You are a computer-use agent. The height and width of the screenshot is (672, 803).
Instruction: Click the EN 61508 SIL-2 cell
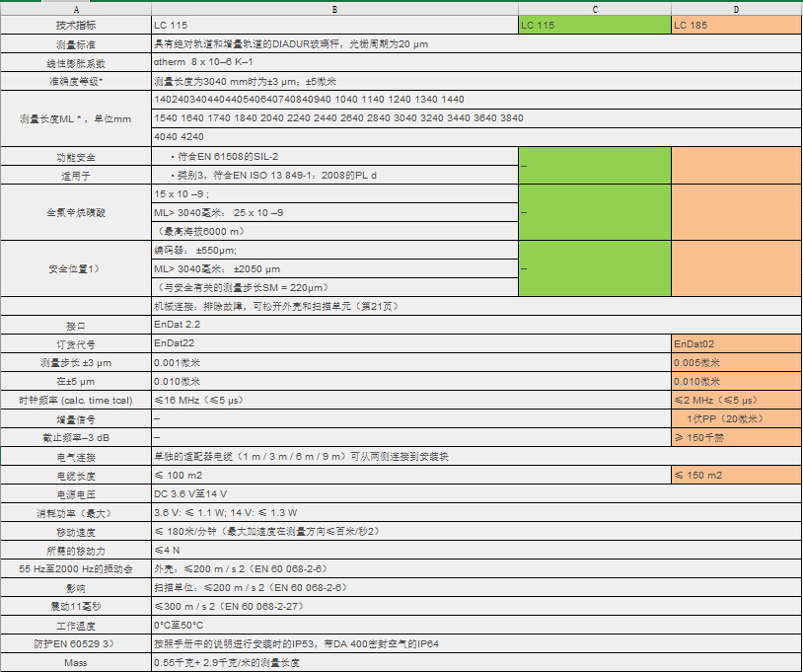tap(334, 156)
